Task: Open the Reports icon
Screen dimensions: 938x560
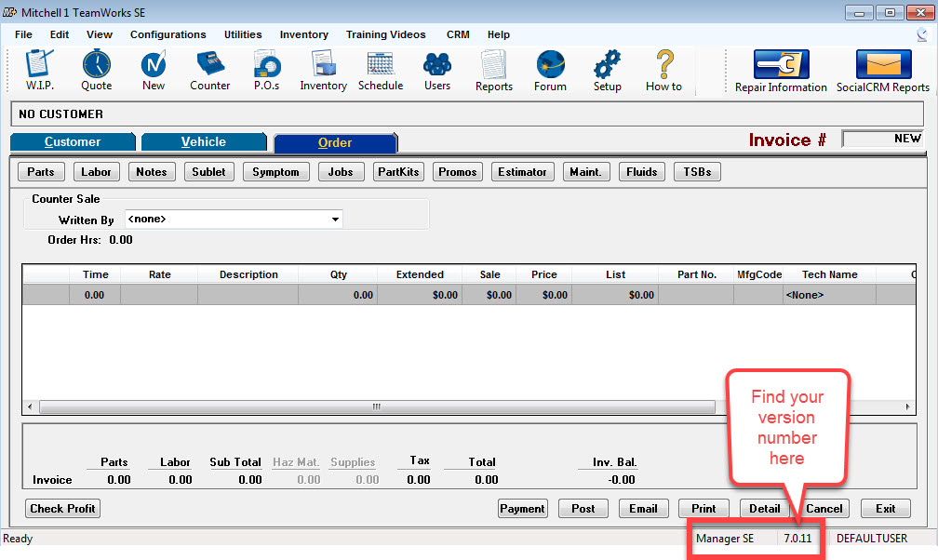Action: (x=493, y=70)
